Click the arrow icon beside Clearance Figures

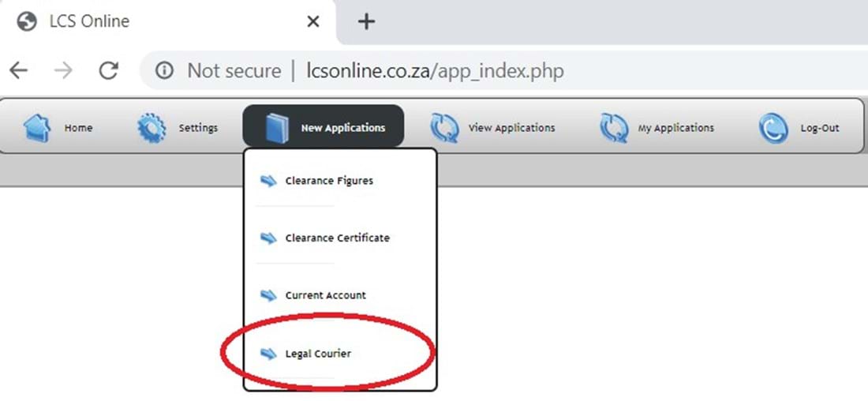point(268,181)
